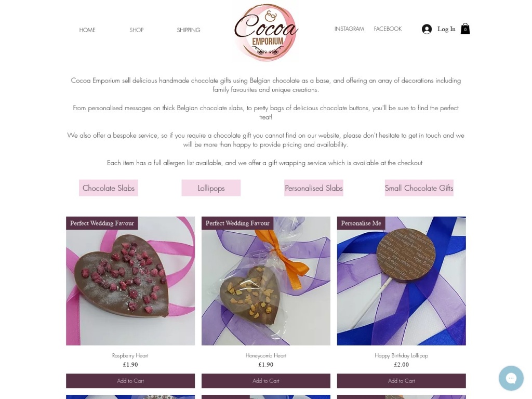
Task: Click the Log In link
Action: 446,29
